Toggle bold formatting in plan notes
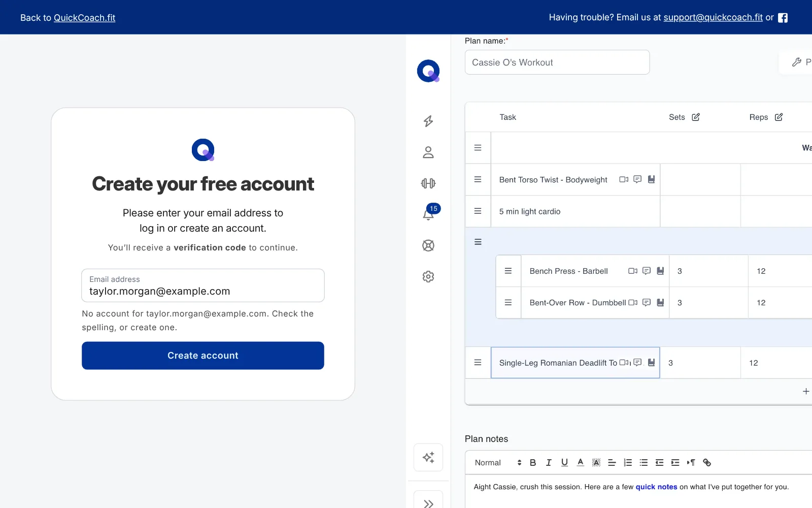The height and width of the screenshot is (508, 812). tap(533, 462)
